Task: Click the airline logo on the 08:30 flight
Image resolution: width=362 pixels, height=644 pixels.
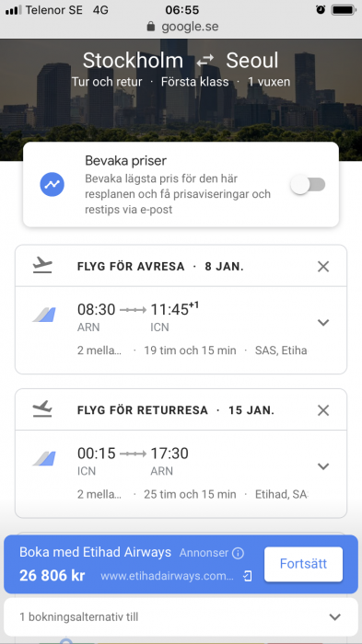Action: coord(44,315)
